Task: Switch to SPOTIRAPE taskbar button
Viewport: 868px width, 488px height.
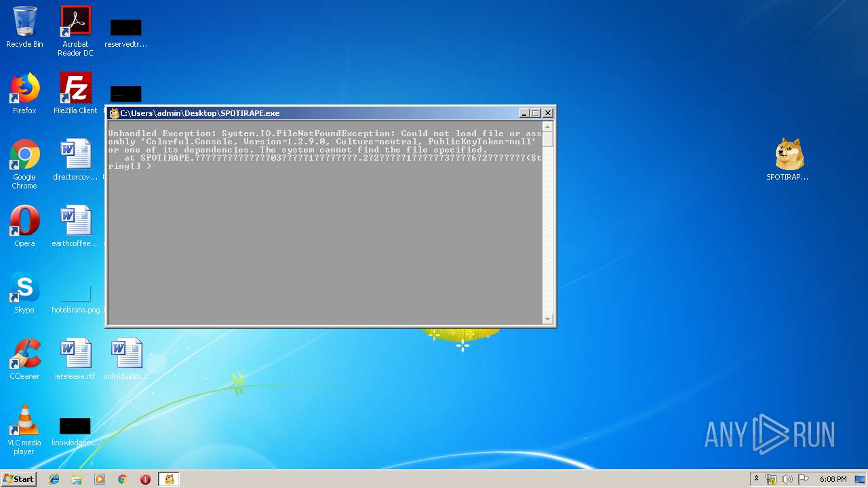Action: [x=169, y=479]
